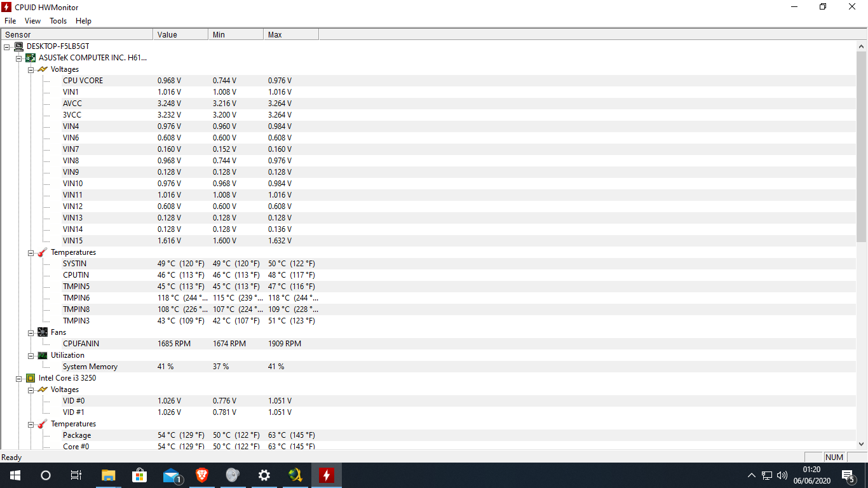
Task: Click the Min column header
Action: (x=236, y=34)
